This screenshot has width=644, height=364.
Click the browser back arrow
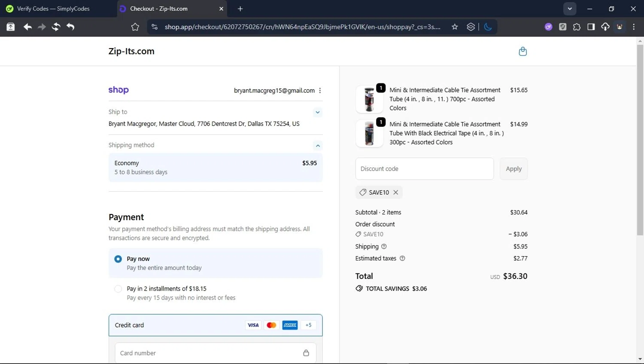(27, 27)
